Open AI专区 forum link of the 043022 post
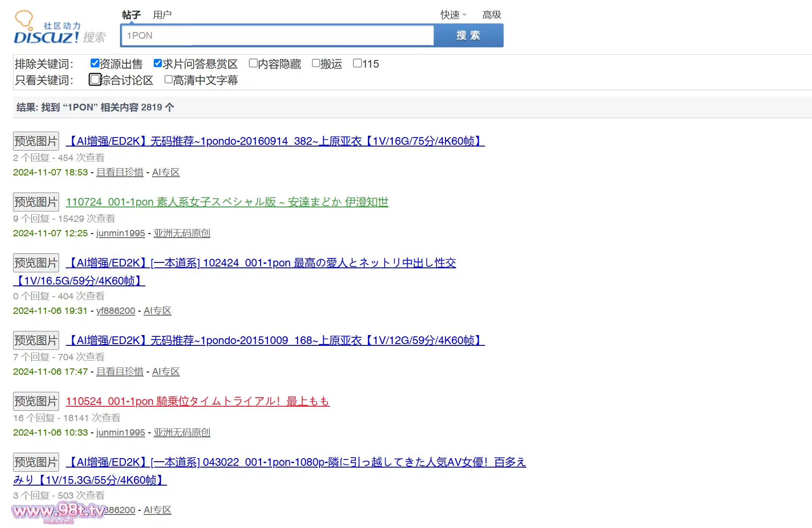This screenshot has height=528, width=812. [x=157, y=510]
